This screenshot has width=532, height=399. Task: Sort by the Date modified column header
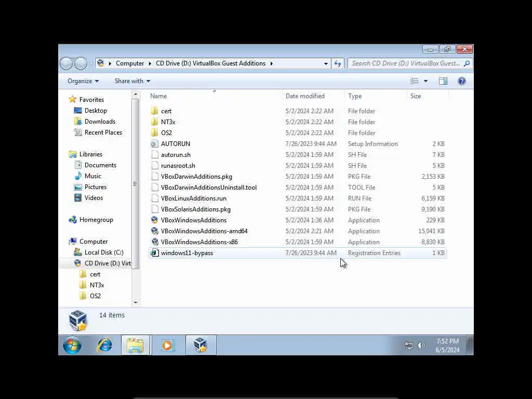point(305,96)
